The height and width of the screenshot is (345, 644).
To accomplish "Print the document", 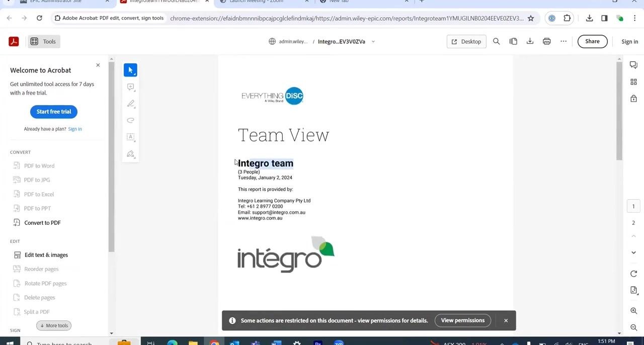I will pyautogui.click(x=546, y=41).
